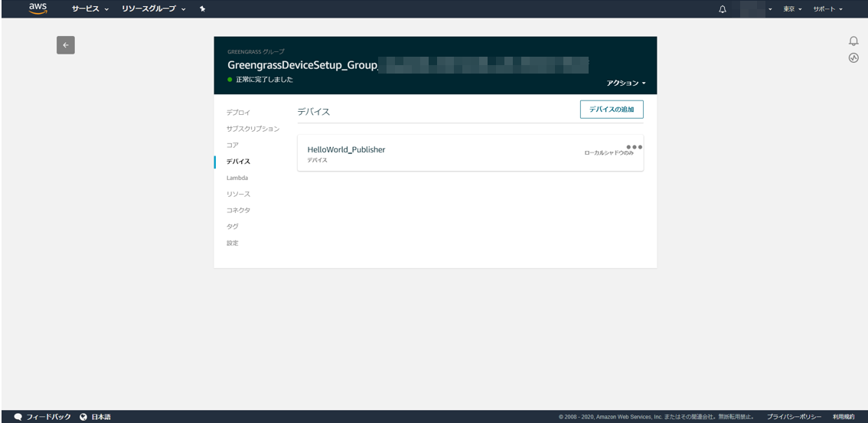Select the リソース tab

238,194
